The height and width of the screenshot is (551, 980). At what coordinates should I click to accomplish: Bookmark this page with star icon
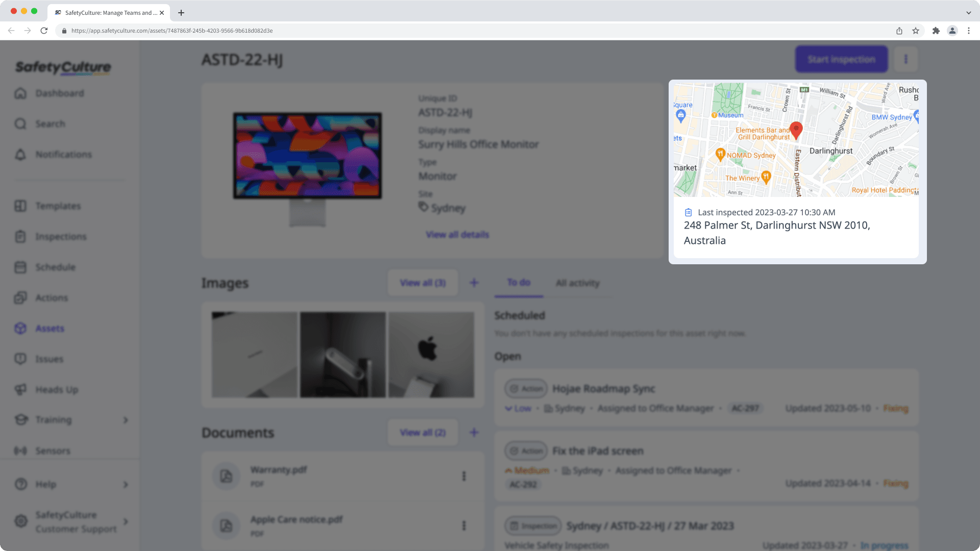916,31
